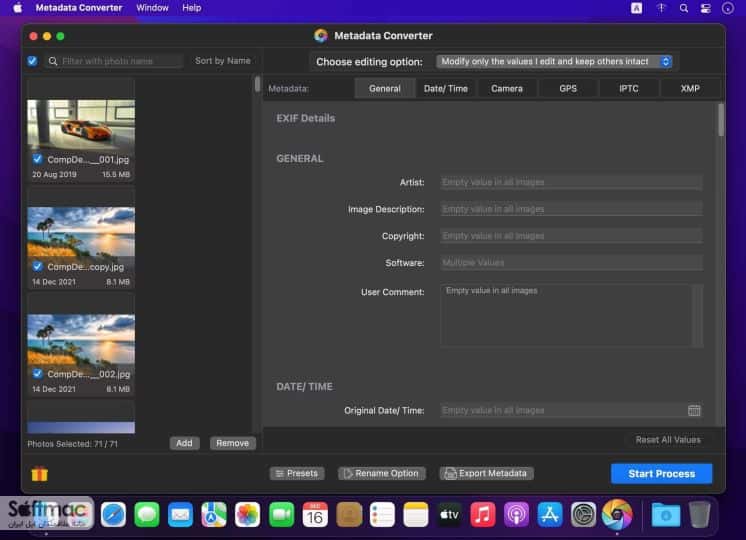Open the Sort by Name menu
746x540 pixels.
[223, 60]
